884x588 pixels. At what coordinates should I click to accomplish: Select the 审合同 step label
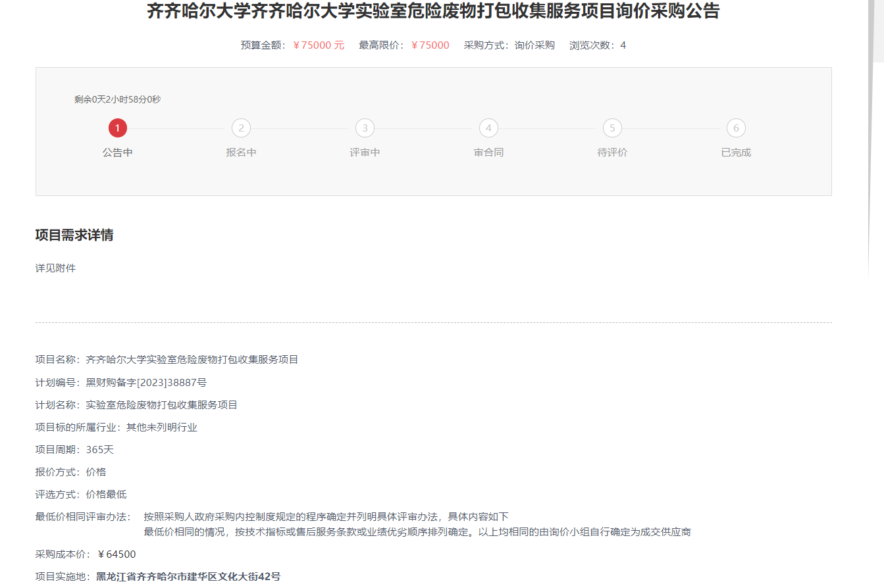click(488, 153)
